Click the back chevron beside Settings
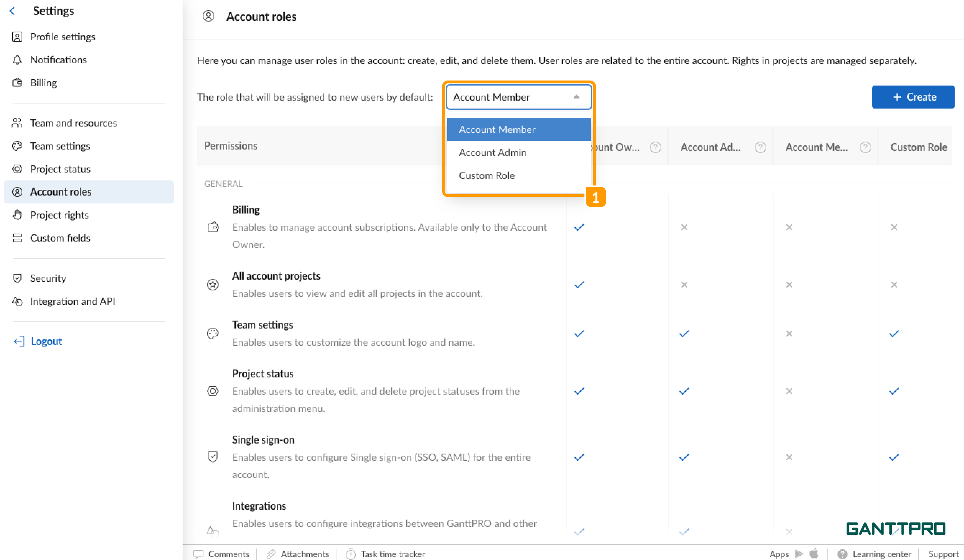 13,11
